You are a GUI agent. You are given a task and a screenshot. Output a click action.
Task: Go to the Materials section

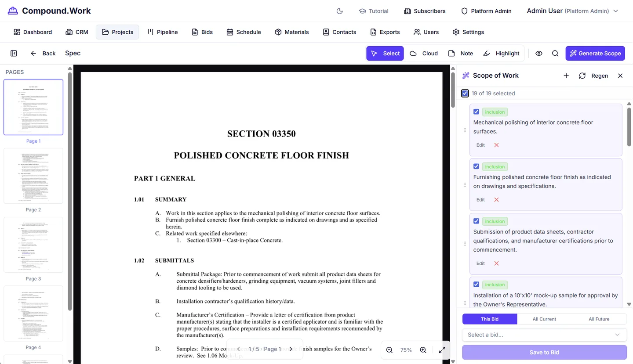pyautogui.click(x=292, y=32)
